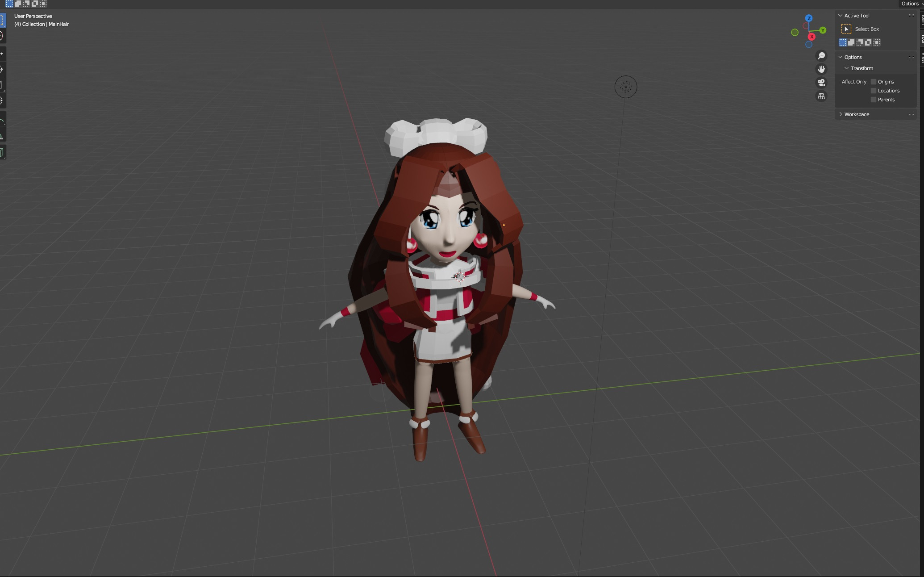The height and width of the screenshot is (577, 924).
Task: Switch perspective/orthographic using grid icon
Action: 821,96
